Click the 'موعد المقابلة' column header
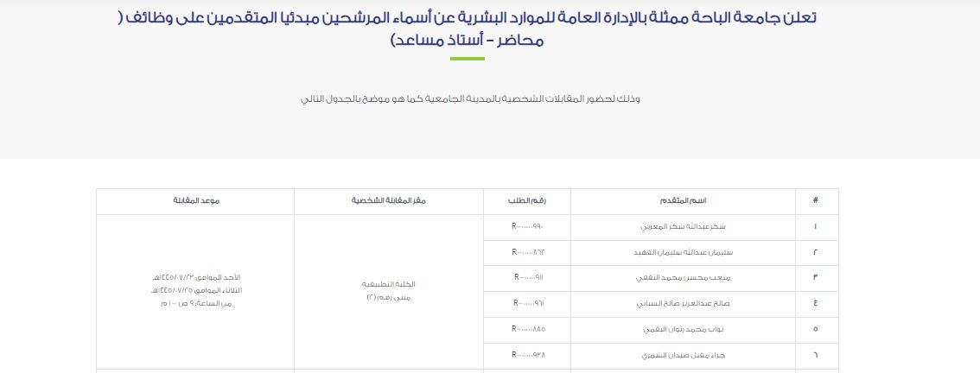 click(x=195, y=200)
